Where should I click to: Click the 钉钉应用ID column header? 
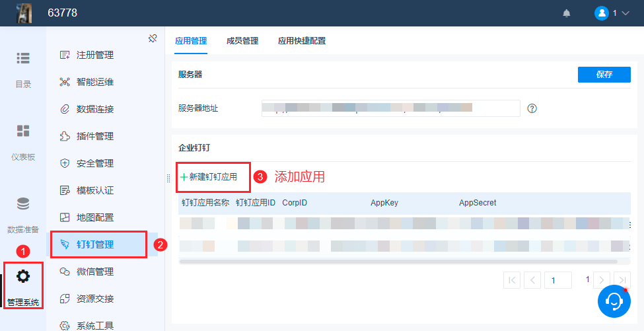pos(256,203)
